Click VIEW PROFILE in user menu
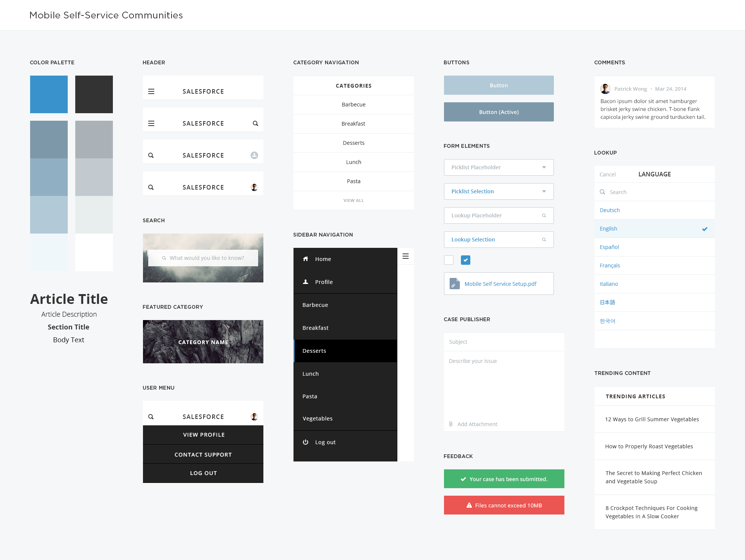Screen dimensions: 745x560 coord(203,435)
